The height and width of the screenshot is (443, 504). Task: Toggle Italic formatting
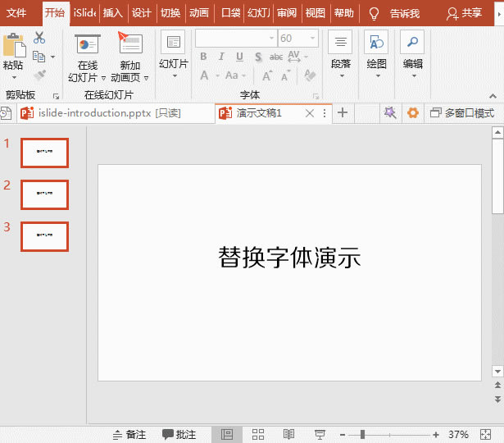[x=221, y=57]
